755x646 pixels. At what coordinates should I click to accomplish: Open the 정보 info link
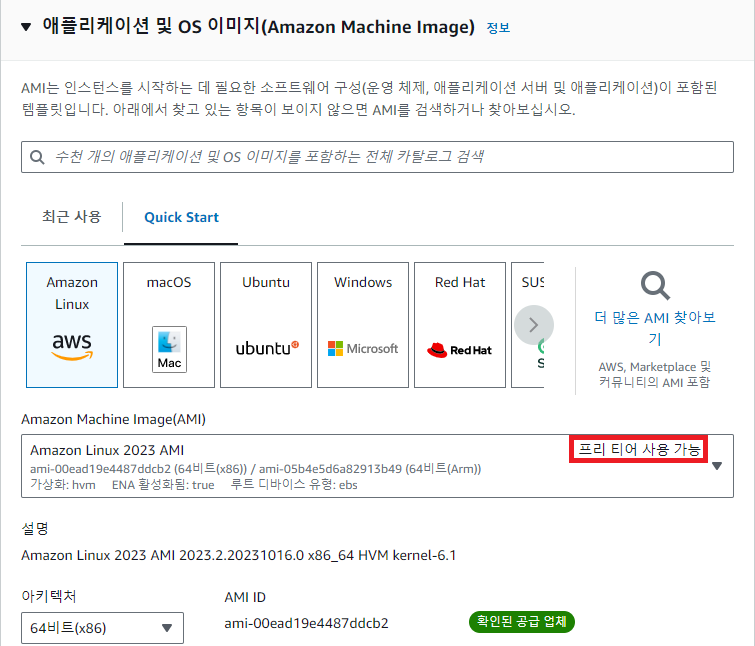[x=498, y=28]
